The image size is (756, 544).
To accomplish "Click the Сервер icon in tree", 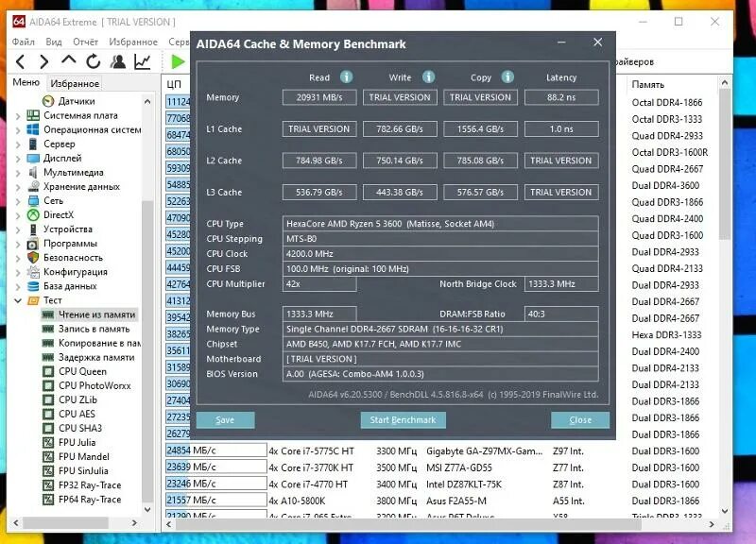I will click(33, 144).
